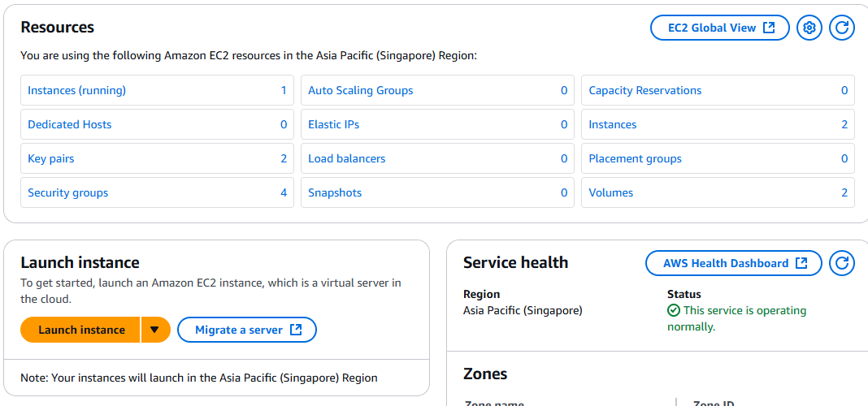868x406 pixels.
Task: Open Capacity Reservations resource link
Action: point(645,90)
